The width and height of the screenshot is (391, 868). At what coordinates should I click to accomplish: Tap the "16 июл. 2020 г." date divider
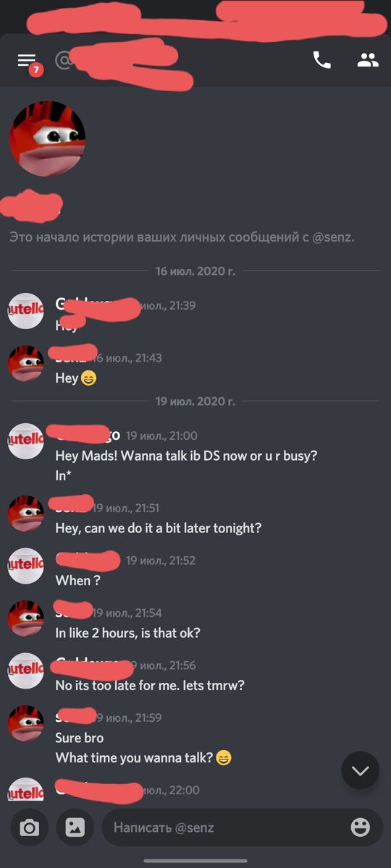click(195, 271)
